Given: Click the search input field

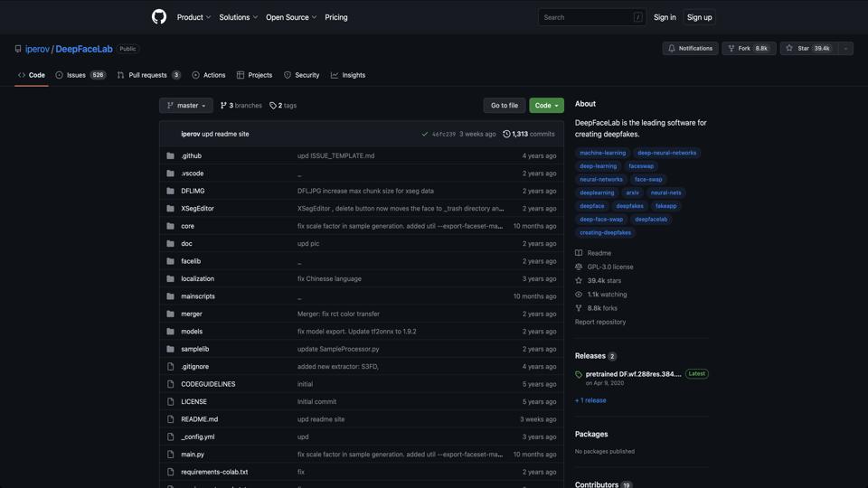Looking at the screenshot, I should click(586, 17).
